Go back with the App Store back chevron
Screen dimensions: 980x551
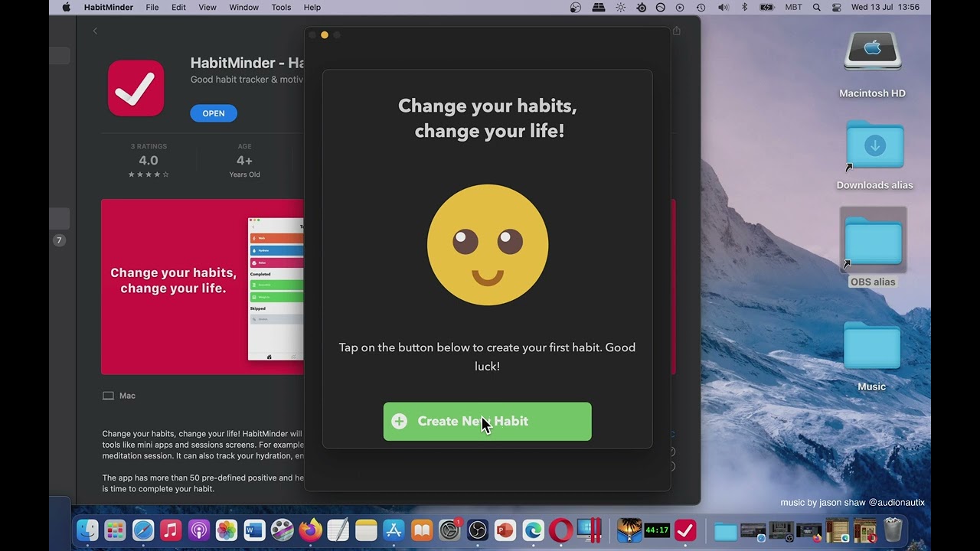(95, 31)
